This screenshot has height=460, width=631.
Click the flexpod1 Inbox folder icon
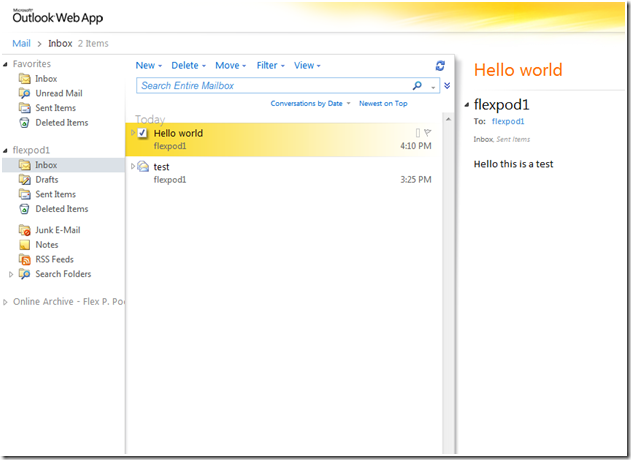(x=25, y=165)
